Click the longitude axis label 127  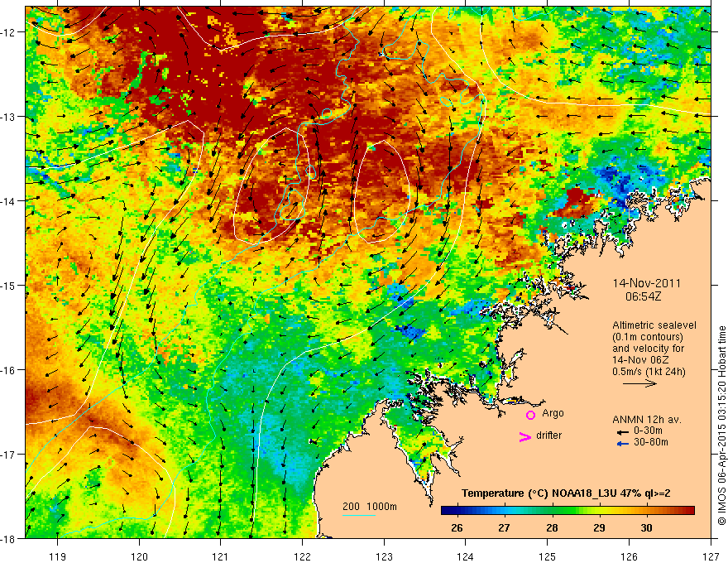pos(711,556)
